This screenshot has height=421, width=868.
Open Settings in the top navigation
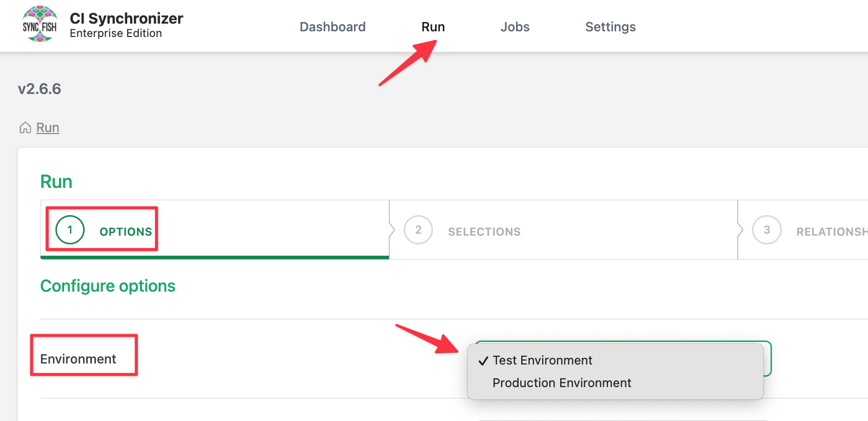tap(610, 27)
